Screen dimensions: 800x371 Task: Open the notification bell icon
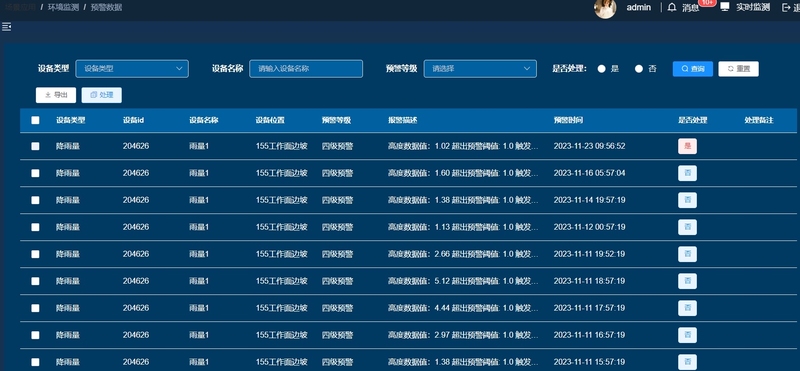coord(672,7)
